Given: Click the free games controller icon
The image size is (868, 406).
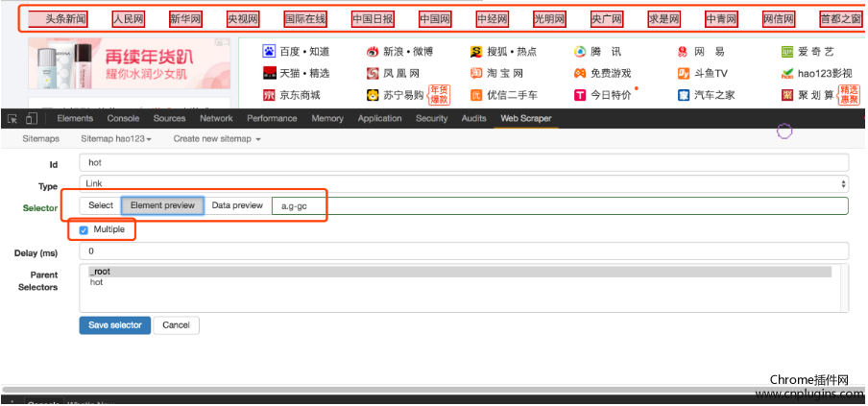Looking at the screenshot, I should coord(580,73).
